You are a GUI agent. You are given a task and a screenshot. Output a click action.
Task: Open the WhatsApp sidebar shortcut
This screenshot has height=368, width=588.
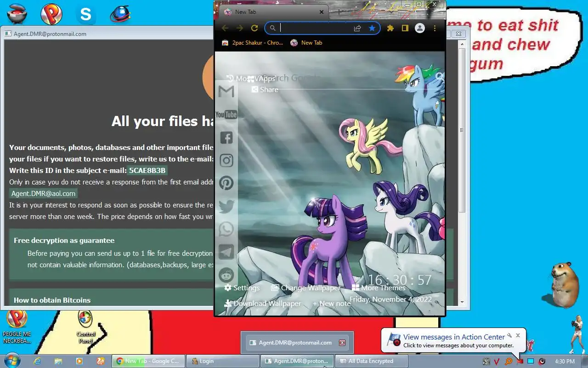point(226,229)
